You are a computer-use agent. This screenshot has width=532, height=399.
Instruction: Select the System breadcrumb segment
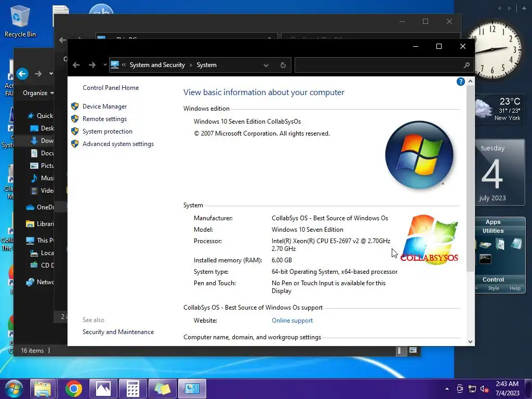tap(206, 65)
